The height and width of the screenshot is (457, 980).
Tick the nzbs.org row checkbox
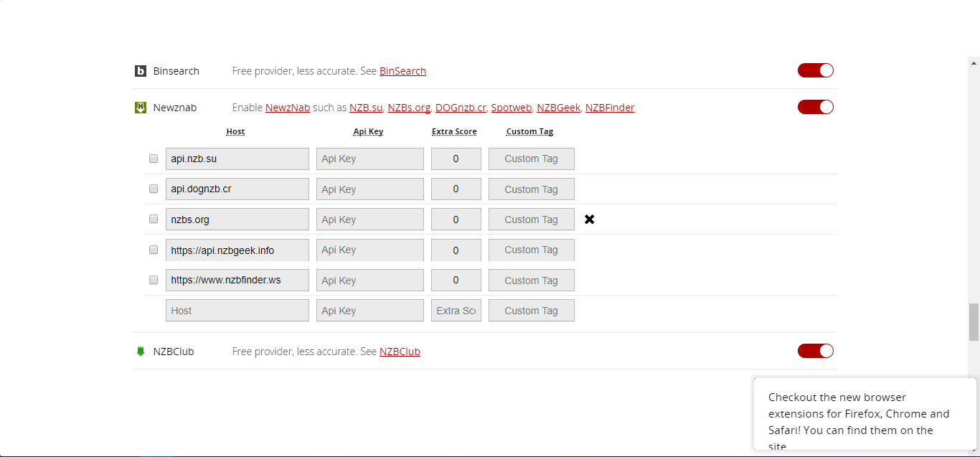click(x=154, y=219)
